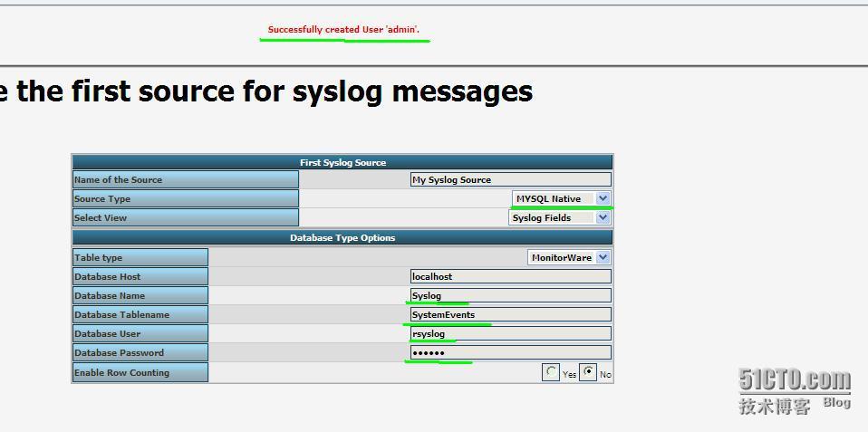Image resolution: width=868 pixels, height=432 pixels.
Task: Click the 'Database Tablename' label
Action: [x=140, y=315]
